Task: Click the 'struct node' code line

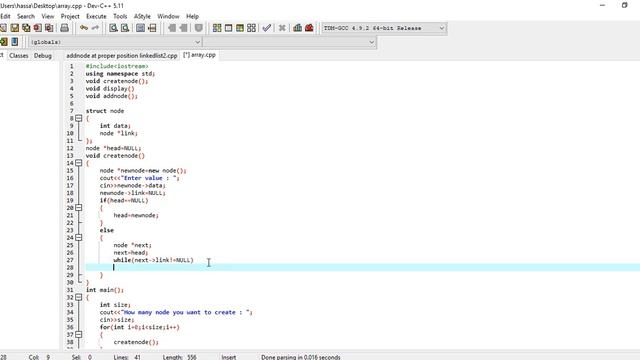Action: 104,111
